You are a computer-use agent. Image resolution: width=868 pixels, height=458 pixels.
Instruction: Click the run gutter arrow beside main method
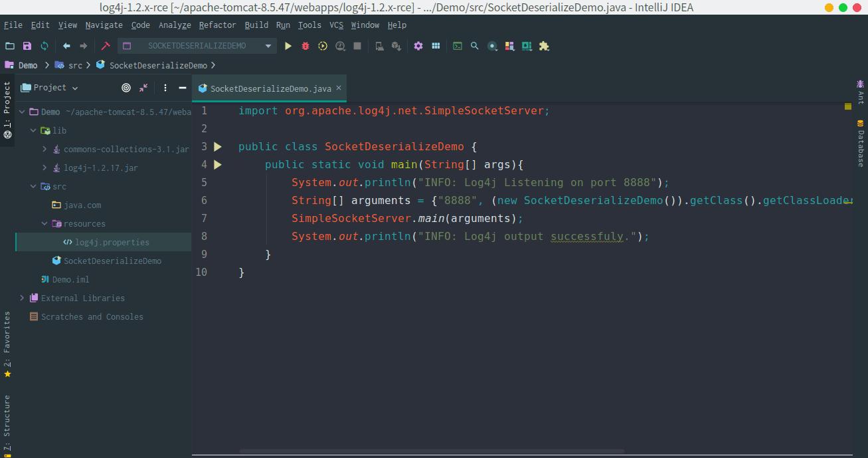tap(218, 164)
